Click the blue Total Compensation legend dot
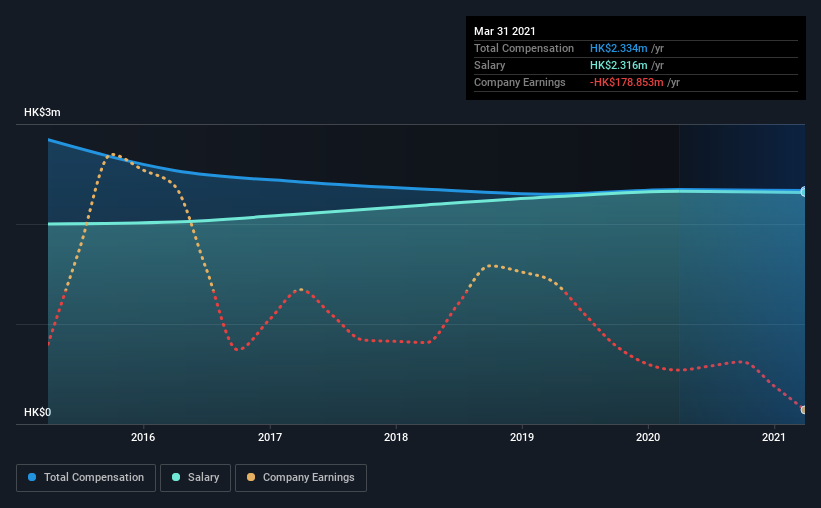The height and width of the screenshot is (508, 821). coord(32,477)
